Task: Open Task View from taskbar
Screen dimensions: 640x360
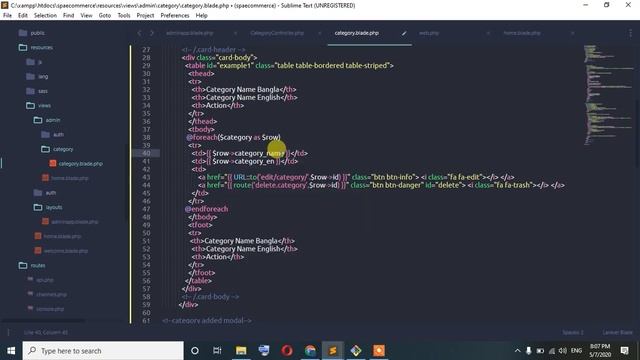Action: [217, 351]
